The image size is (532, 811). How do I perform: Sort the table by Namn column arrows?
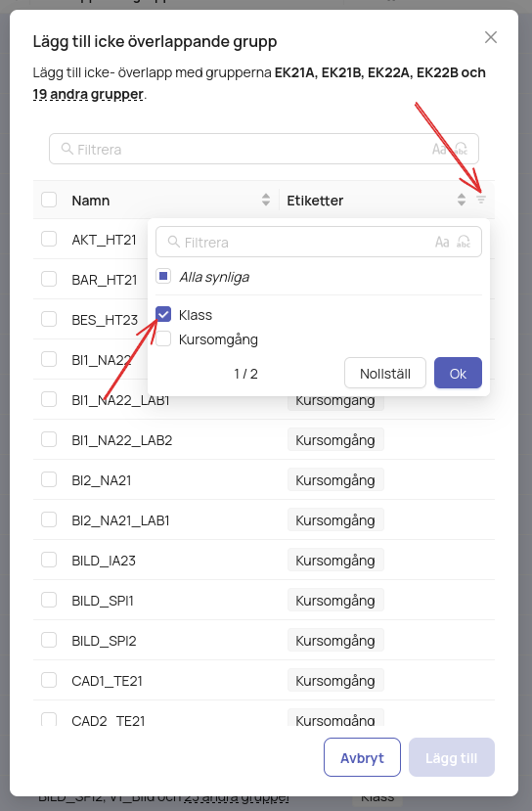point(266,200)
